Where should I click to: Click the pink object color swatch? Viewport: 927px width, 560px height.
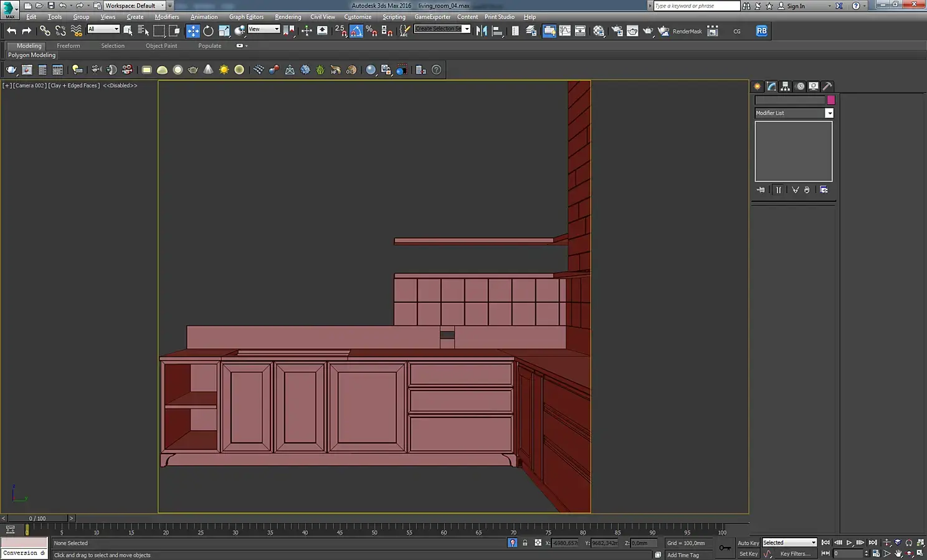(x=830, y=100)
